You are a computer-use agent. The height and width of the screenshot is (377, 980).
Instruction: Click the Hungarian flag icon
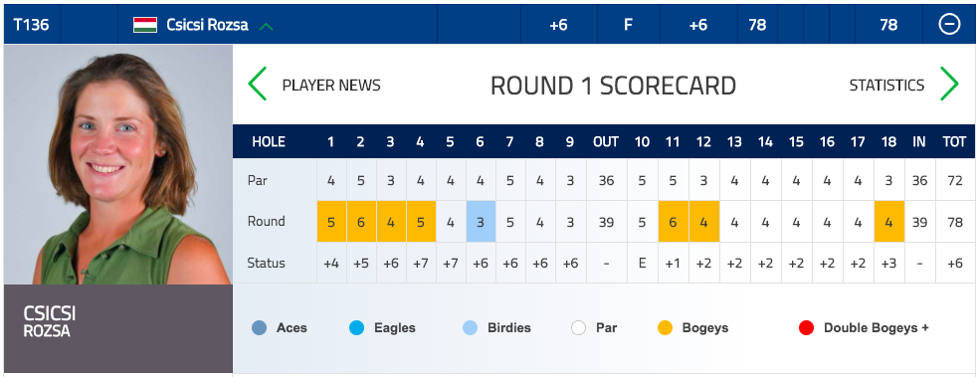coord(145,25)
